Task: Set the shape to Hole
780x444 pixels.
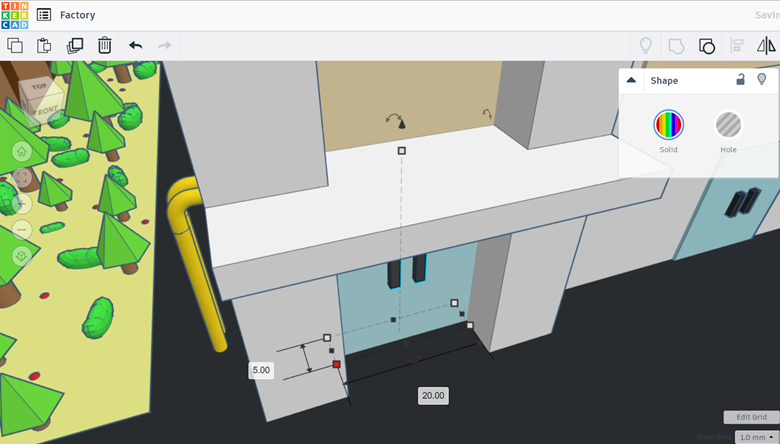Action: click(x=728, y=124)
